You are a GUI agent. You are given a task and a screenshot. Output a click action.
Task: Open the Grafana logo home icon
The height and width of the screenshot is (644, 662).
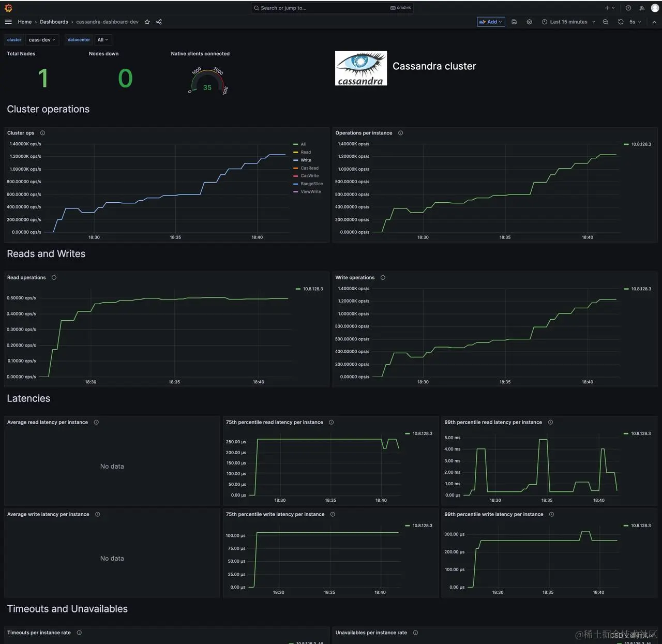tap(8, 8)
